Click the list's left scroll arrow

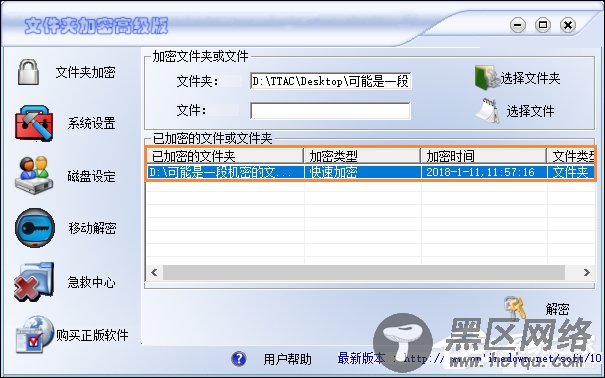(x=154, y=272)
